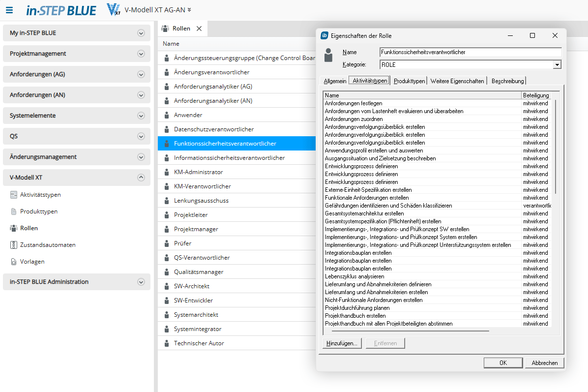Viewport: 588px width, 392px height.
Task: Select the QS-Verantwortlicher role row
Action: [x=202, y=258]
